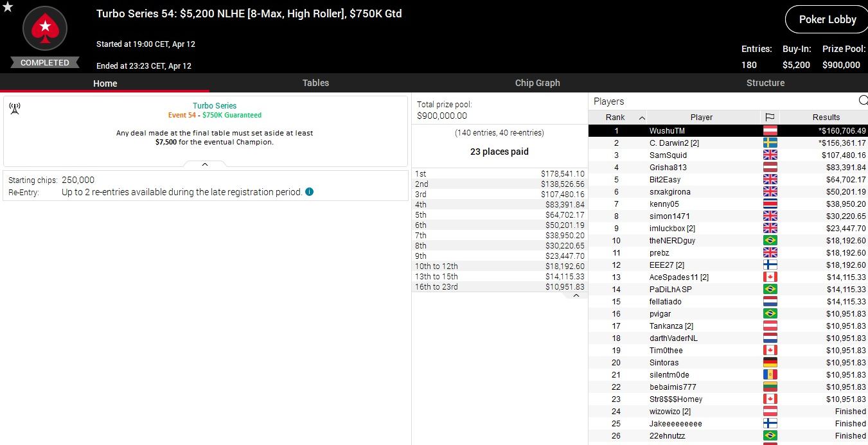Click the broadcast antenna icon
868x445 pixels.
pos(15,109)
